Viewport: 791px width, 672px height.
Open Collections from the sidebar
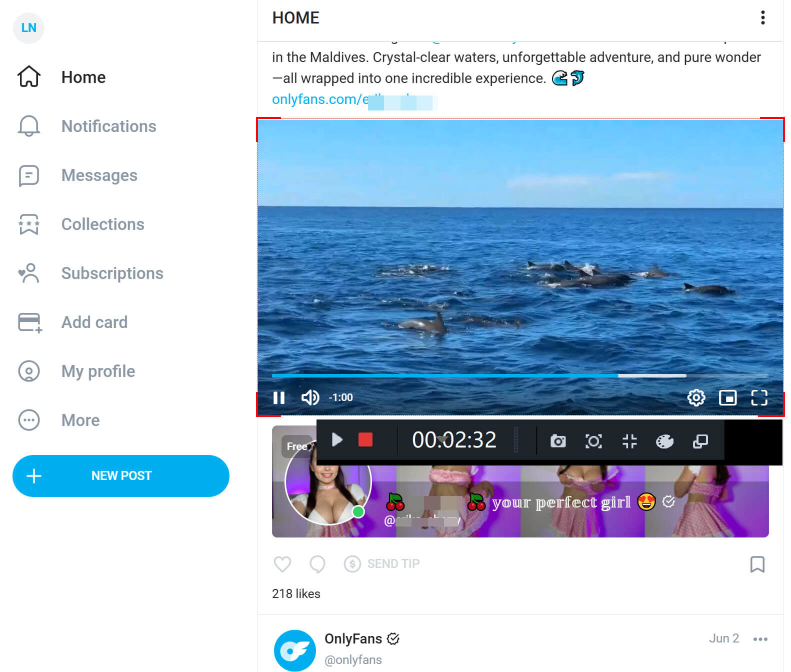102,224
